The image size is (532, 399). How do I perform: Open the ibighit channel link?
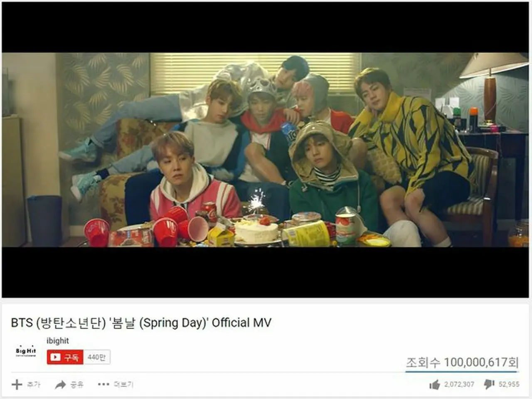57,341
